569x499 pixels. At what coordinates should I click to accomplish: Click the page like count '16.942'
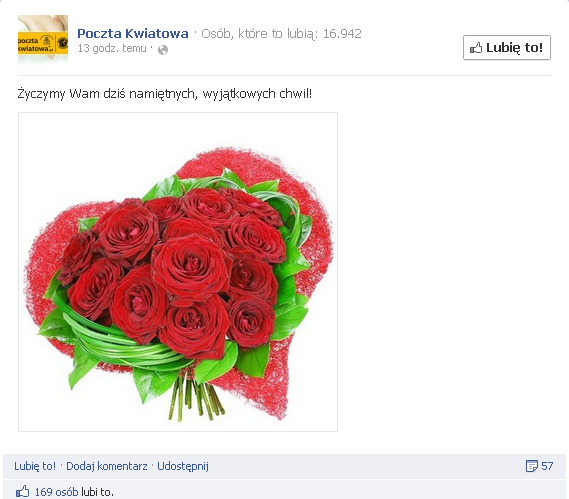(x=342, y=34)
